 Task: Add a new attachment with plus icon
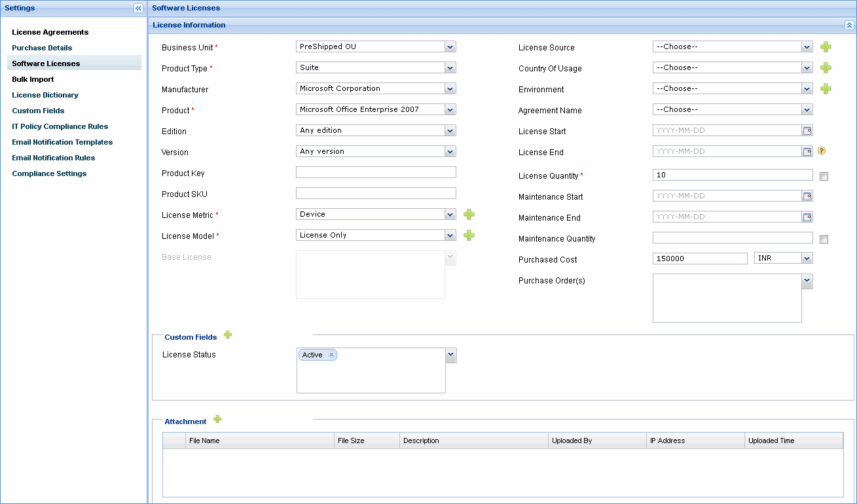[x=217, y=420]
